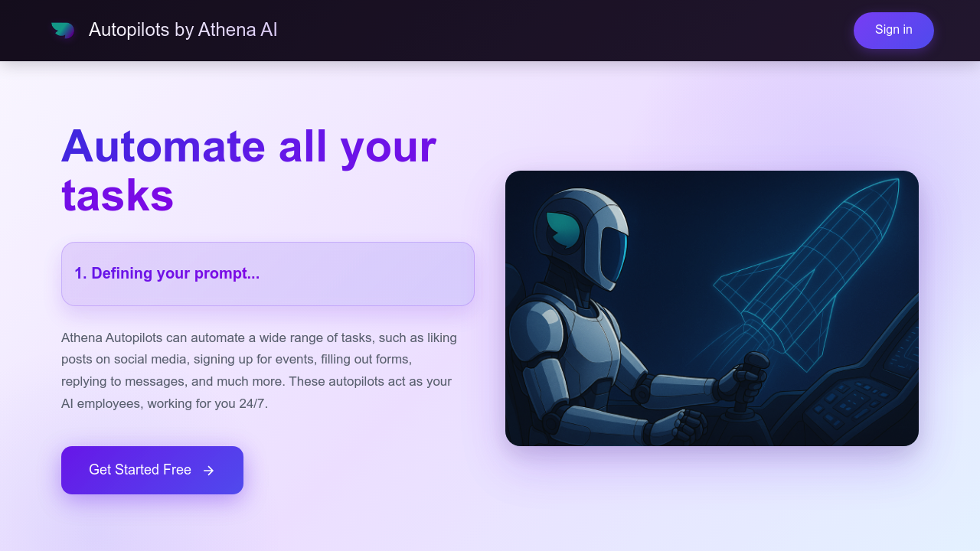Click the robot pilot hero illustration
980x551 pixels.
tap(712, 308)
